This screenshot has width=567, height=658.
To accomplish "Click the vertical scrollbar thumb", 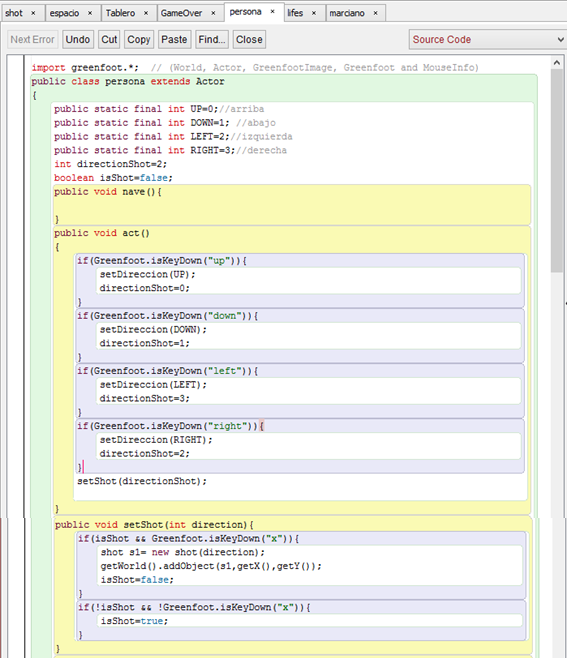I will pos(557,171).
